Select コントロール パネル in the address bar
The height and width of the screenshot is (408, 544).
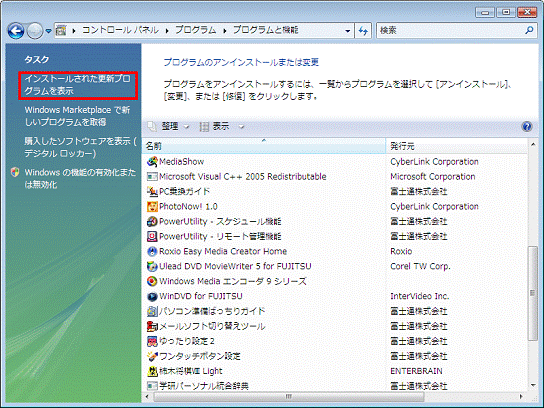[x=120, y=30]
